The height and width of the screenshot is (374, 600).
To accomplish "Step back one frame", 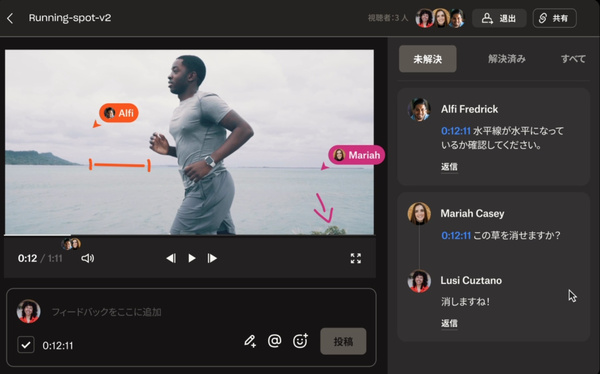I will click(171, 258).
